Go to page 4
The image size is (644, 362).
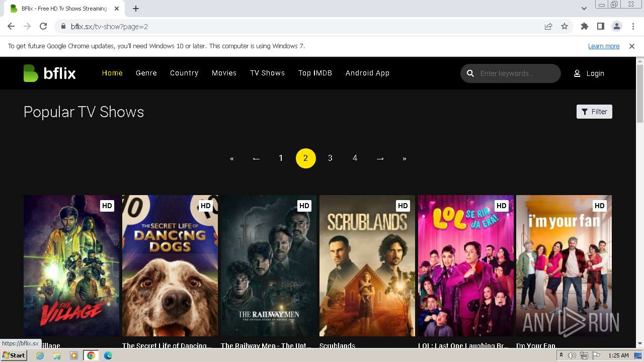click(355, 158)
